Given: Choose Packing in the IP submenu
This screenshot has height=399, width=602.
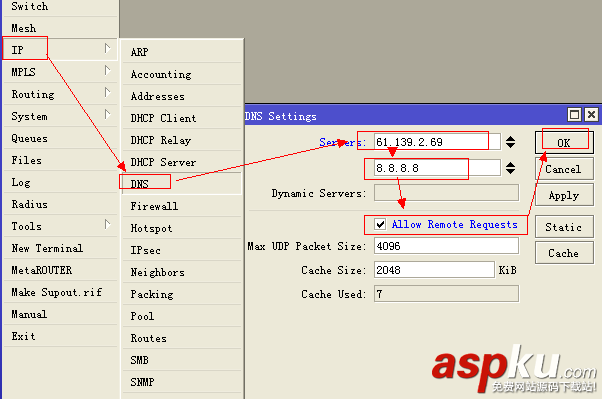Looking at the screenshot, I should (x=182, y=294).
